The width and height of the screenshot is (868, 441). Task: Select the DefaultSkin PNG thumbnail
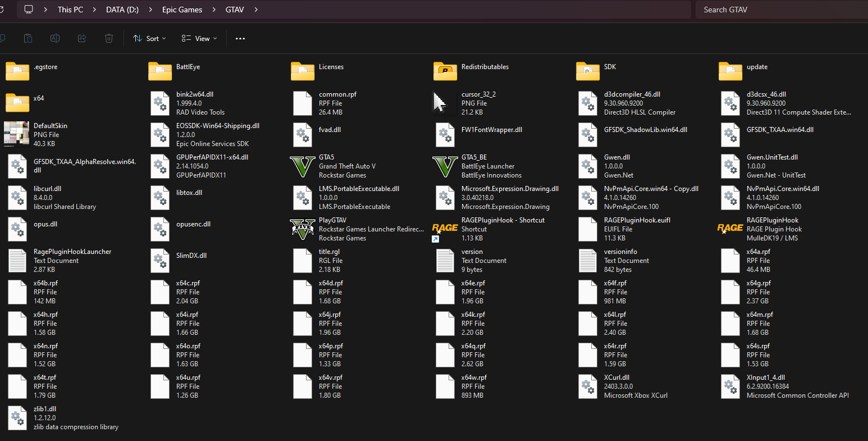pos(17,134)
